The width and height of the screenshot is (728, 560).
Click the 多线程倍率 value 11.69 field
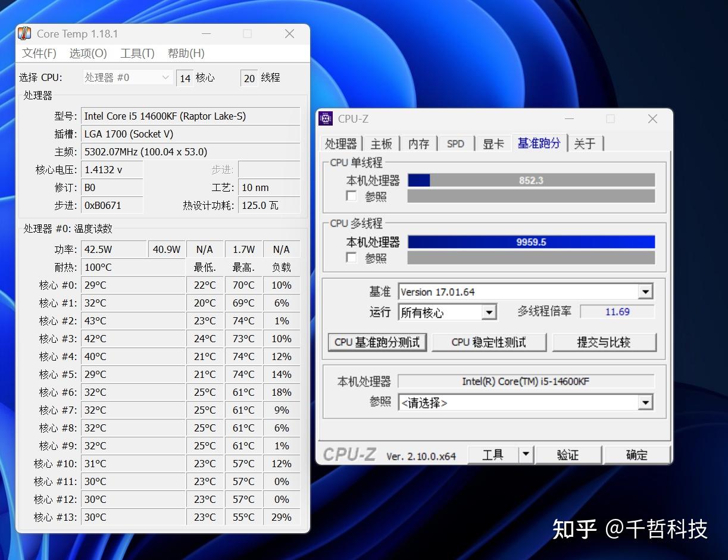tap(617, 312)
